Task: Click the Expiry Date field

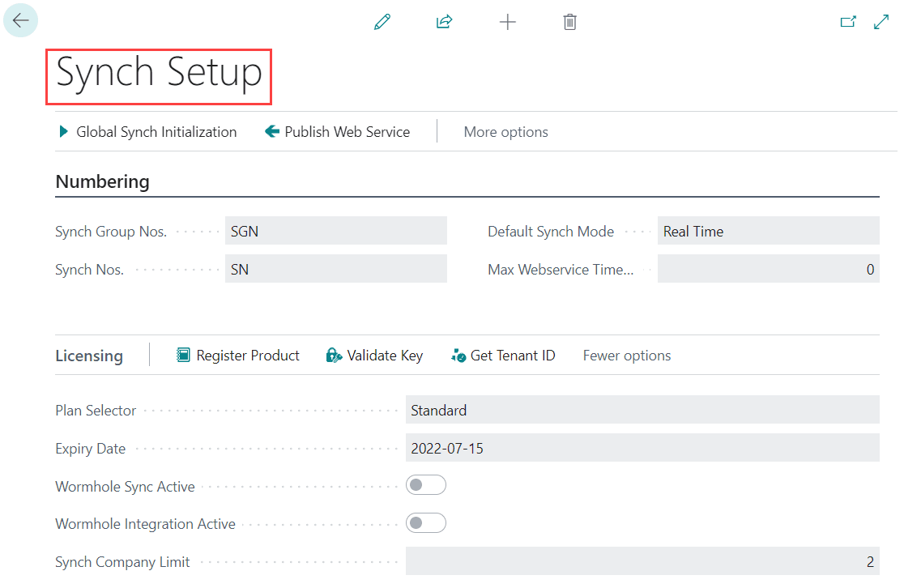Action: point(642,448)
